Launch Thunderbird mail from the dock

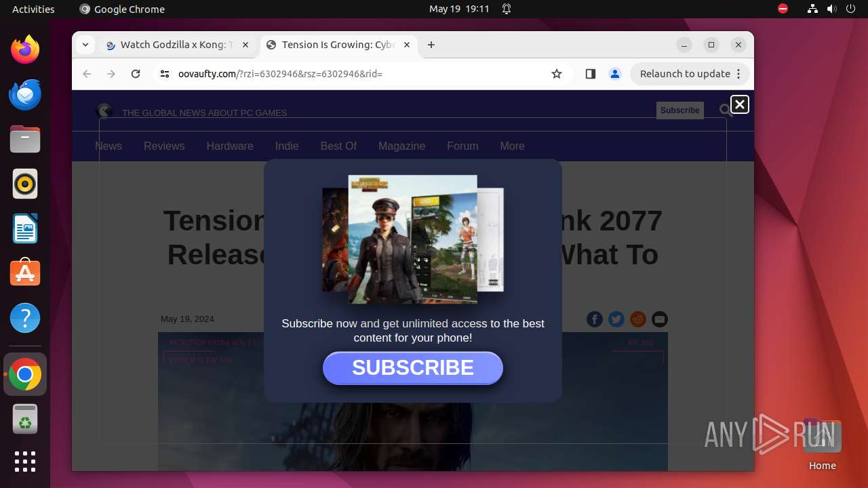coord(25,94)
